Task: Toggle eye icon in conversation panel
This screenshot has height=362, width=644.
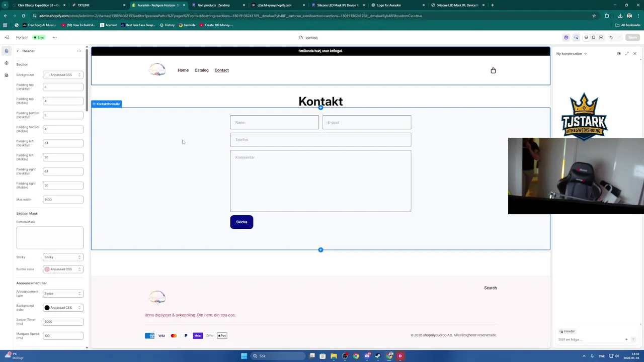Action: click(619, 53)
